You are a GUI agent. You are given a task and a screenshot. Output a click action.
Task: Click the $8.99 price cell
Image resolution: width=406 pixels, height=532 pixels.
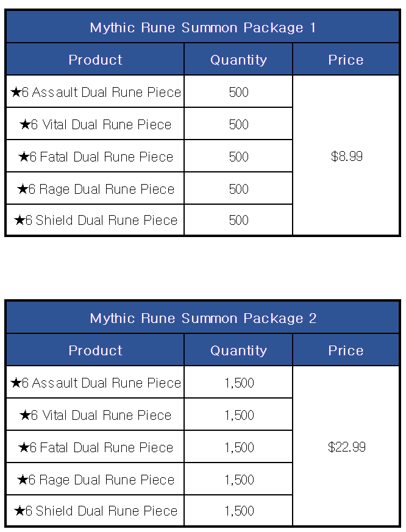tap(346, 155)
